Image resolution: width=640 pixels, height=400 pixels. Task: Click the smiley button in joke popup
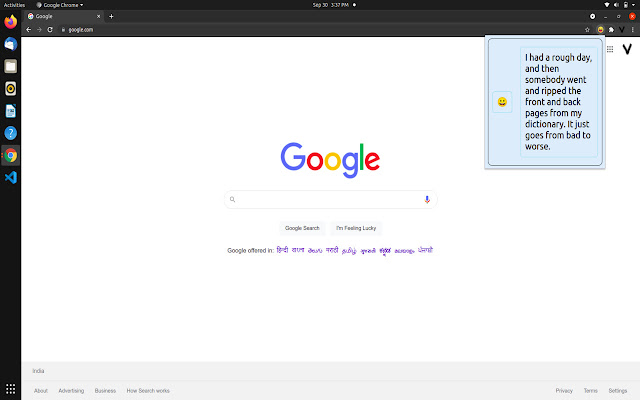click(502, 102)
